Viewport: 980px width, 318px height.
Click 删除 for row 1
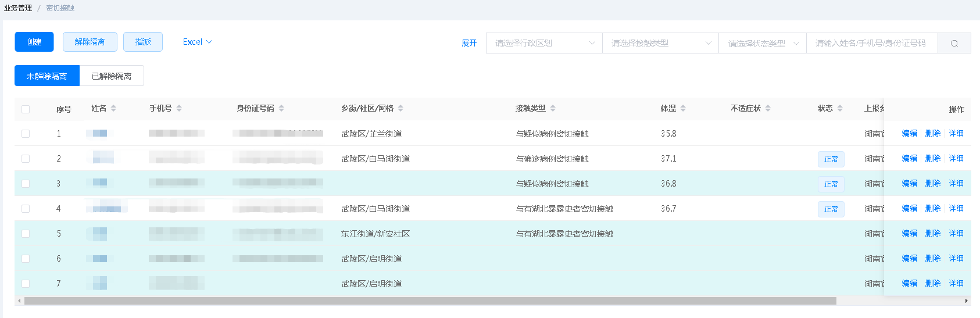(x=933, y=133)
